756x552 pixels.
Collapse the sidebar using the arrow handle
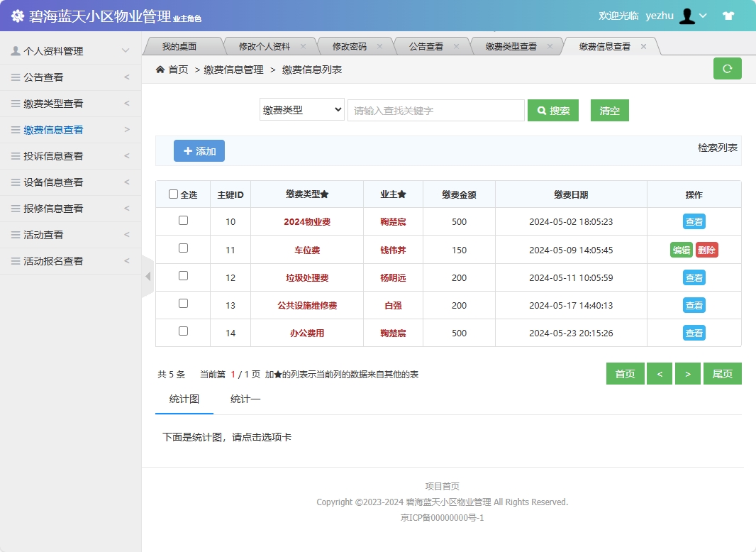(x=147, y=276)
